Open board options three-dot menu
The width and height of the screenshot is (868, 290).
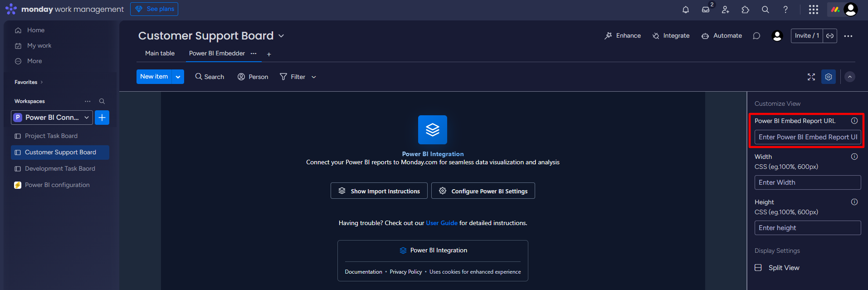click(x=848, y=36)
